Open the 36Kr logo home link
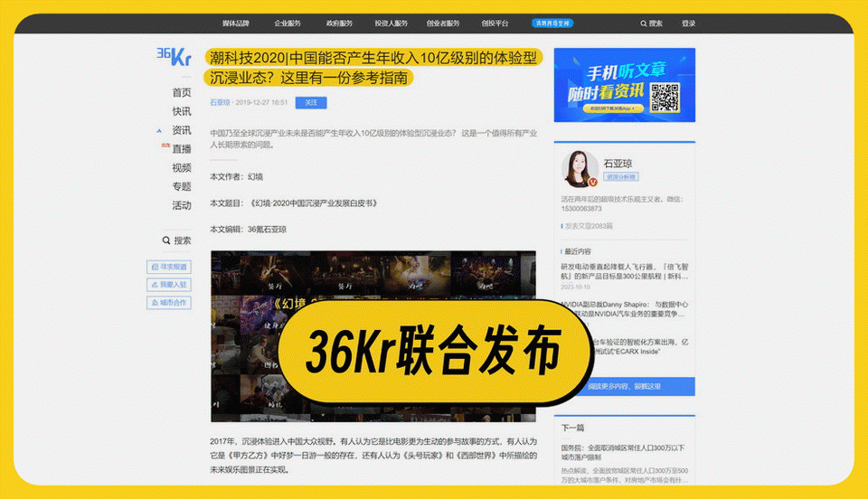 click(x=174, y=56)
